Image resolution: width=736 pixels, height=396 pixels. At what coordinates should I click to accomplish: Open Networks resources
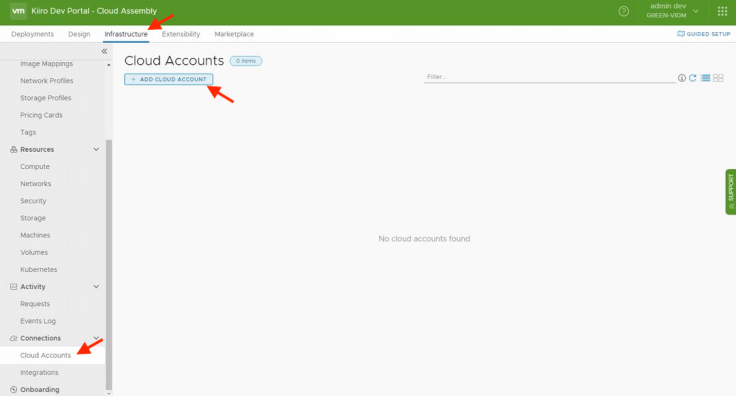36,184
